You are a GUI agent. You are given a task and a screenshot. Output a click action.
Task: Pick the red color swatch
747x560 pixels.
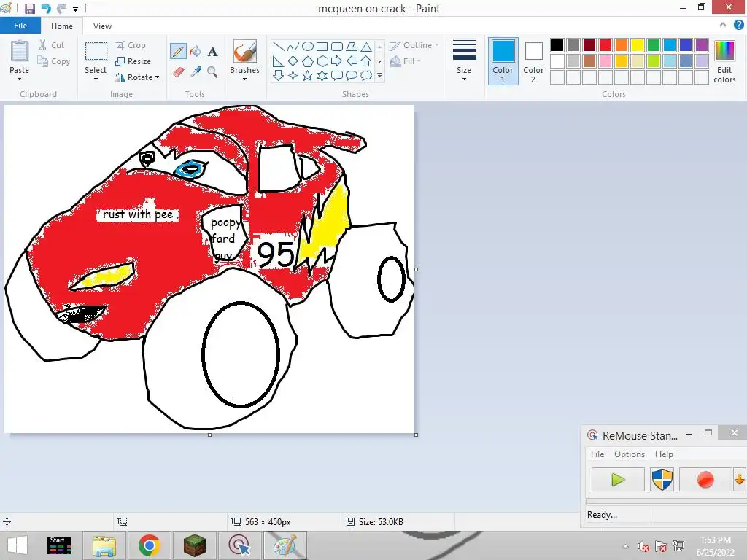tap(605, 45)
